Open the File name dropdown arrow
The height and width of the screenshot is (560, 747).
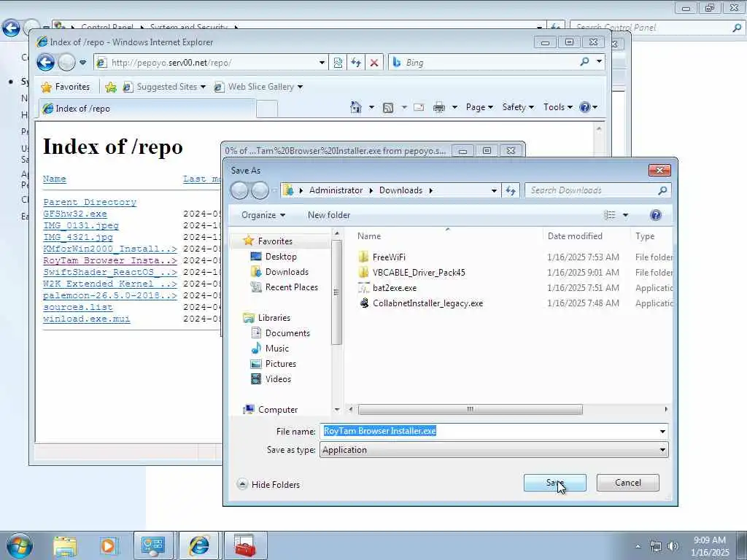(662, 432)
